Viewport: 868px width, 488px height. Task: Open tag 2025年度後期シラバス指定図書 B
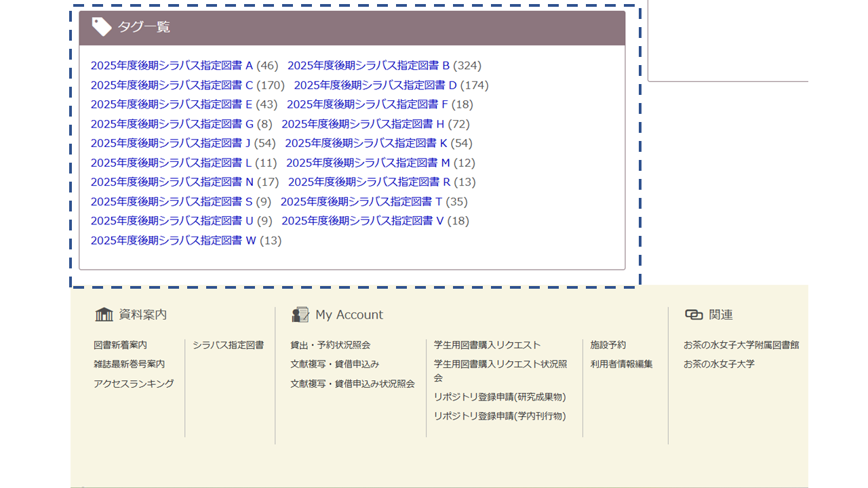[x=368, y=66]
